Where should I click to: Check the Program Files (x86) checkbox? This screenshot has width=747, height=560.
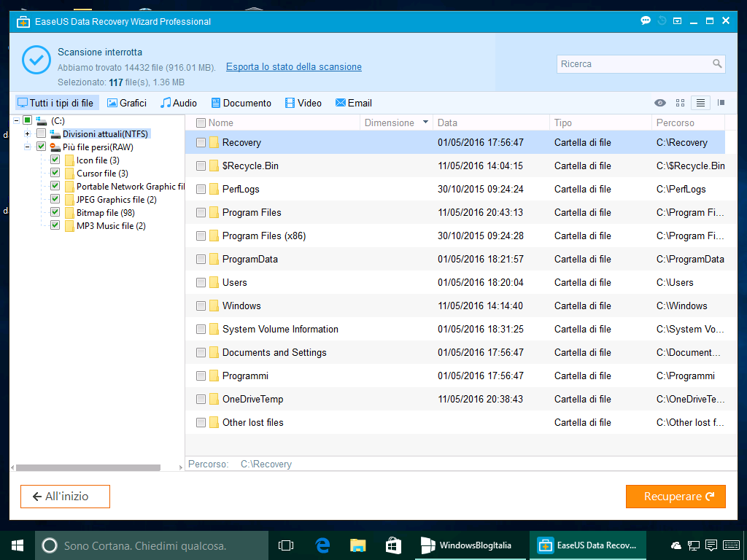(x=201, y=236)
